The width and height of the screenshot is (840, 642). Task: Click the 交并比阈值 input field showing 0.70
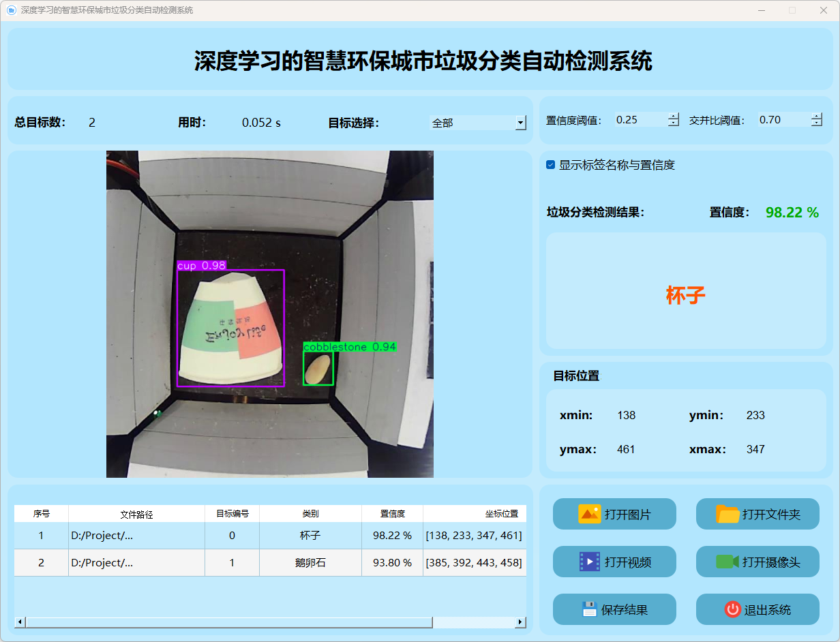pyautogui.click(x=784, y=119)
